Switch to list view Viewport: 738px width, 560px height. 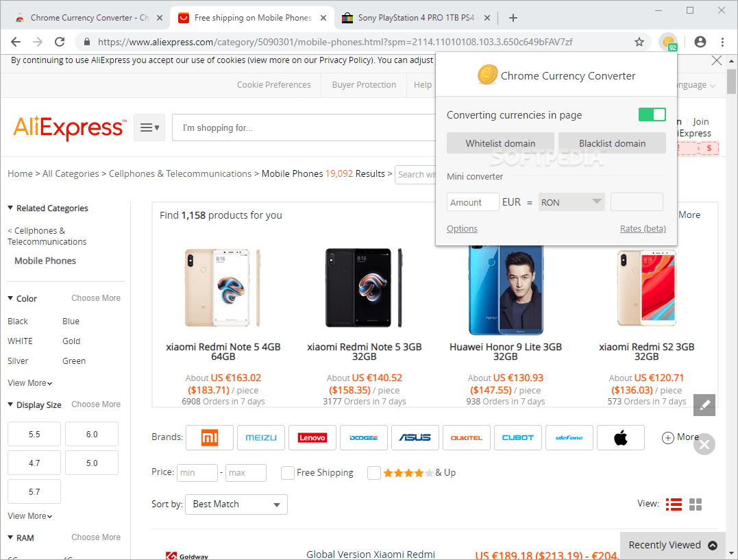coord(674,504)
